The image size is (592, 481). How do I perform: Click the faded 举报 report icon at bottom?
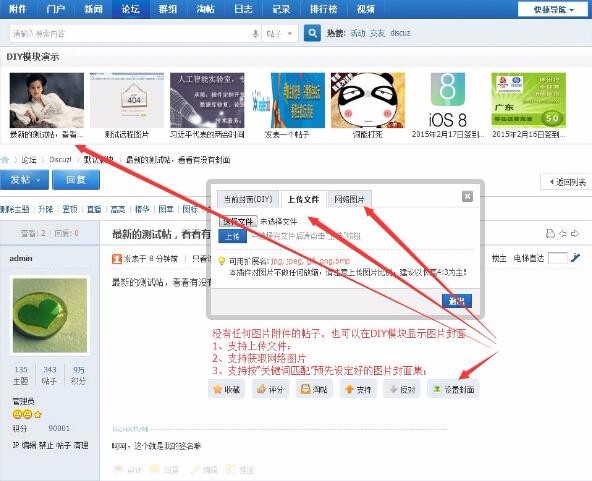pyautogui.click(x=230, y=469)
